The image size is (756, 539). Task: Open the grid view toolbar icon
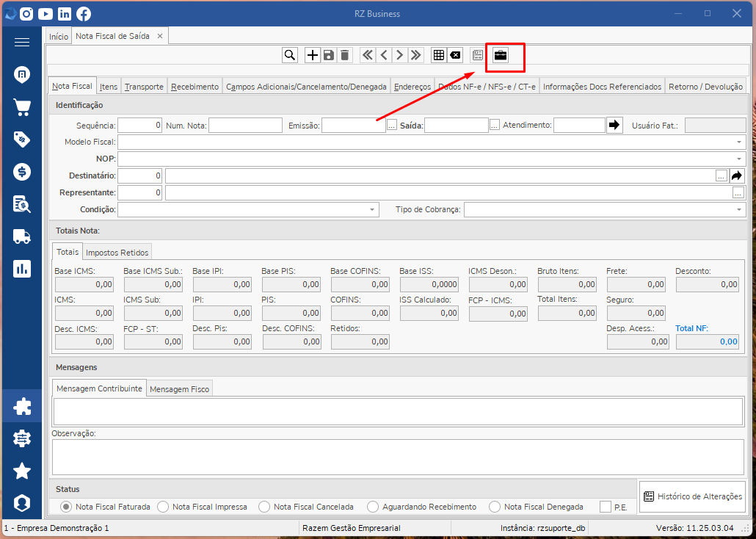(x=439, y=55)
